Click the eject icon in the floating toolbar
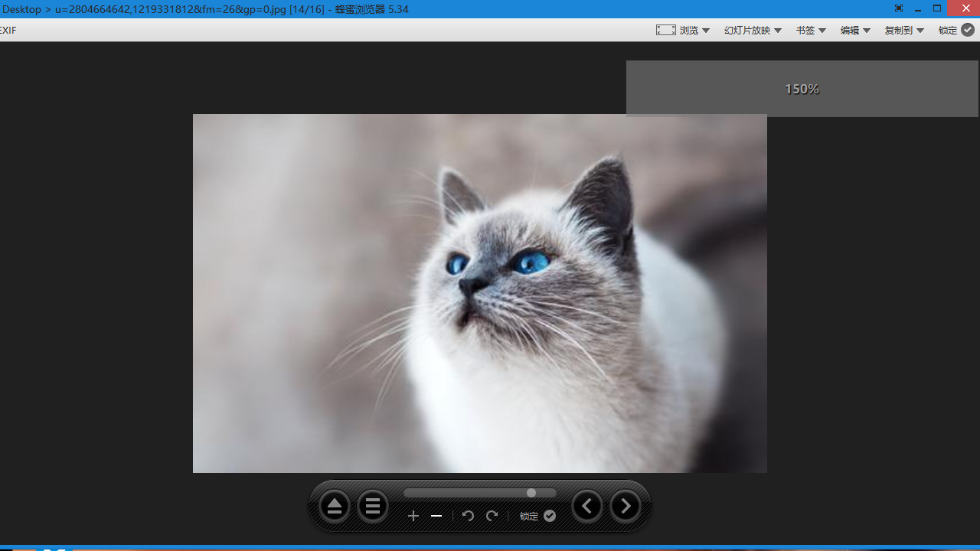980x551 pixels. click(334, 507)
